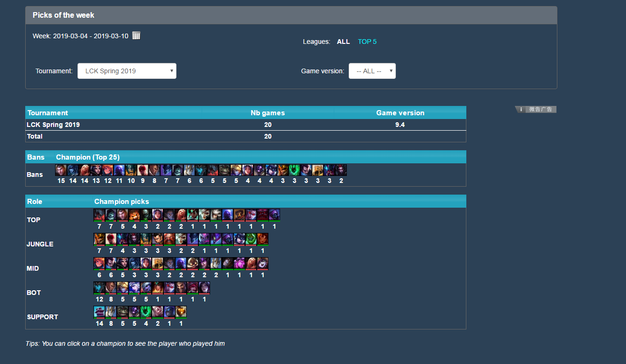The image size is (626, 364).
Task: Click the Game version column header
Action: coord(400,112)
